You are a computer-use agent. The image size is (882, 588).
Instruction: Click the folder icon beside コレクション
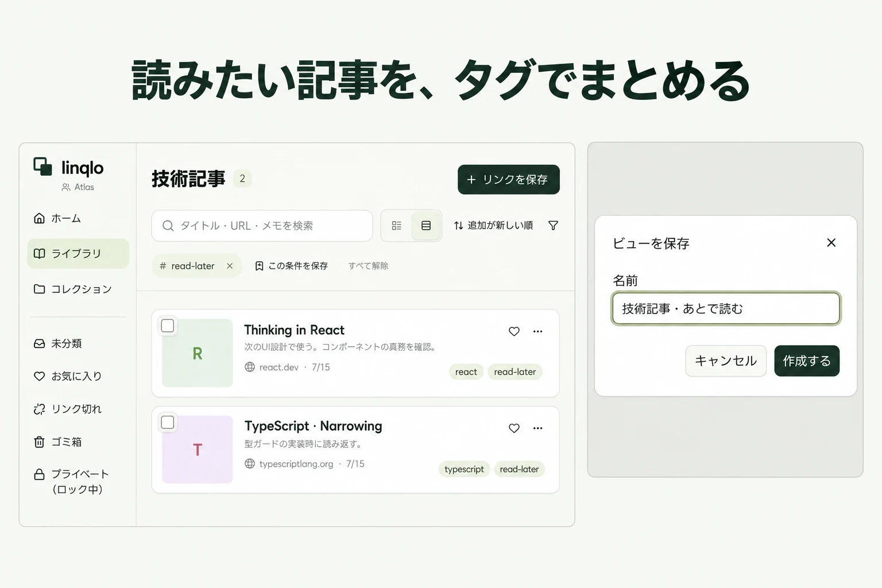point(39,289)
